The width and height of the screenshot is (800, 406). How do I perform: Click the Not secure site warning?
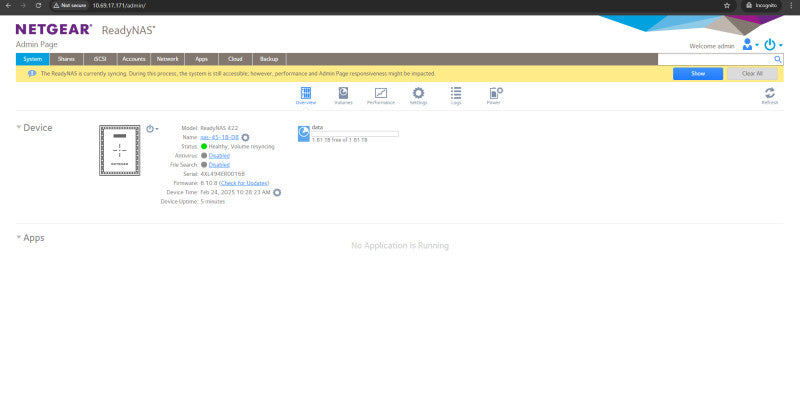click(x=70, y=5)
